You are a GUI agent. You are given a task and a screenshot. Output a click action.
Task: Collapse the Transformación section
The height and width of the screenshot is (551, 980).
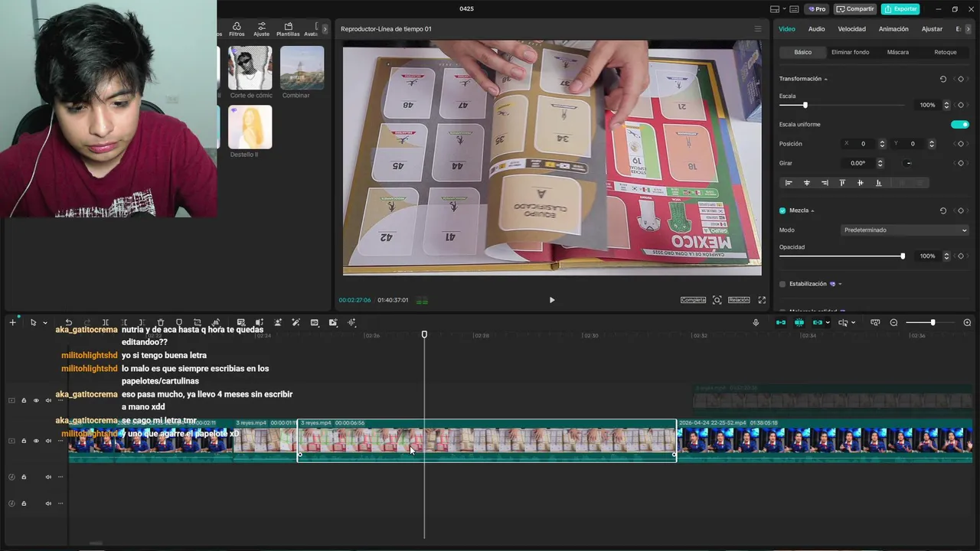click(x=825, y=80)
